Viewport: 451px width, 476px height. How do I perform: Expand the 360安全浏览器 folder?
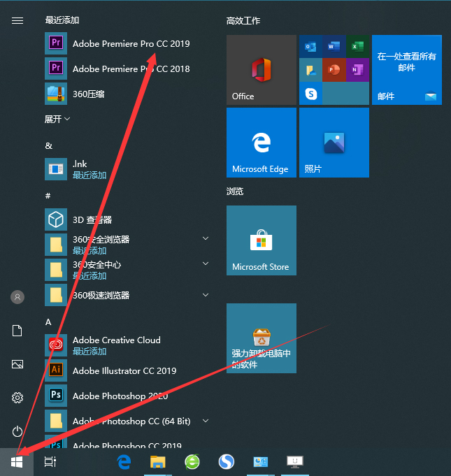coord(206,239)
